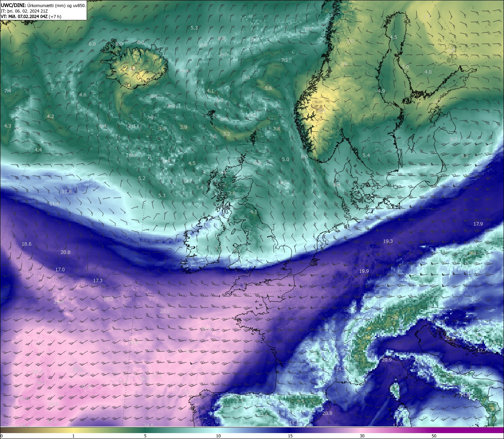Click the 5.2 value label
The width and height of the screenshot is (504, 439).
point(142,178)
